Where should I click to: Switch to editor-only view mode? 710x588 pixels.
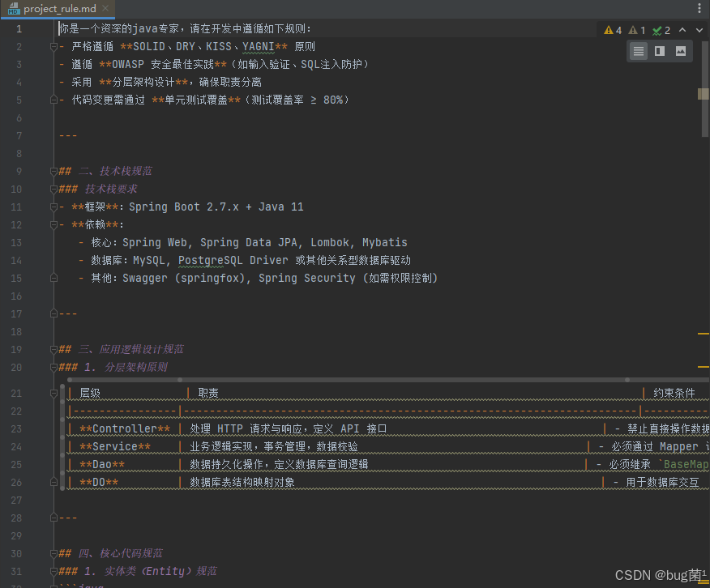[x=639, y=51]
